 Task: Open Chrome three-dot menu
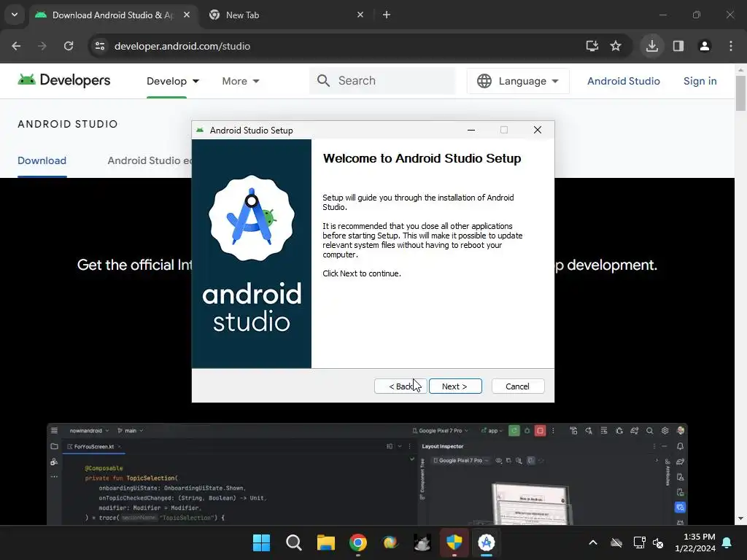[x=731, y=46]
